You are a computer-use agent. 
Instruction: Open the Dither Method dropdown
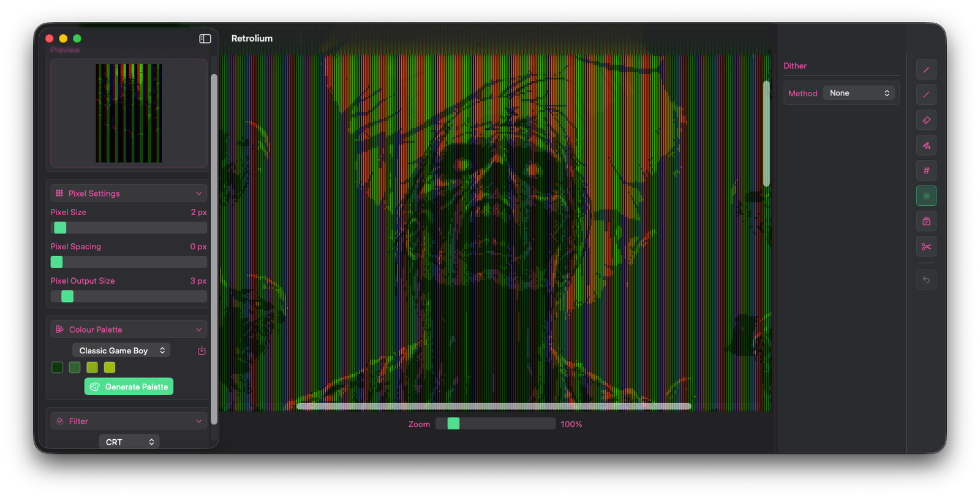(x=859, y=93)
